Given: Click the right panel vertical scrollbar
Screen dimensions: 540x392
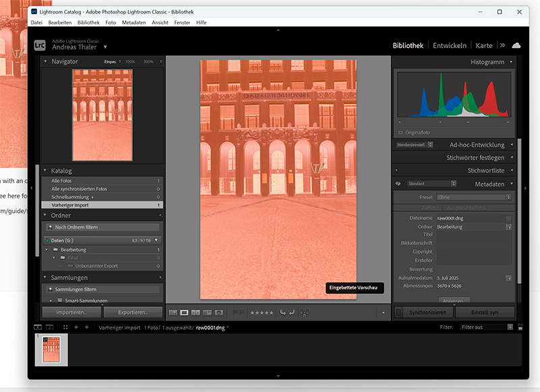Looking at the screenshot, I should click(520, 211).
